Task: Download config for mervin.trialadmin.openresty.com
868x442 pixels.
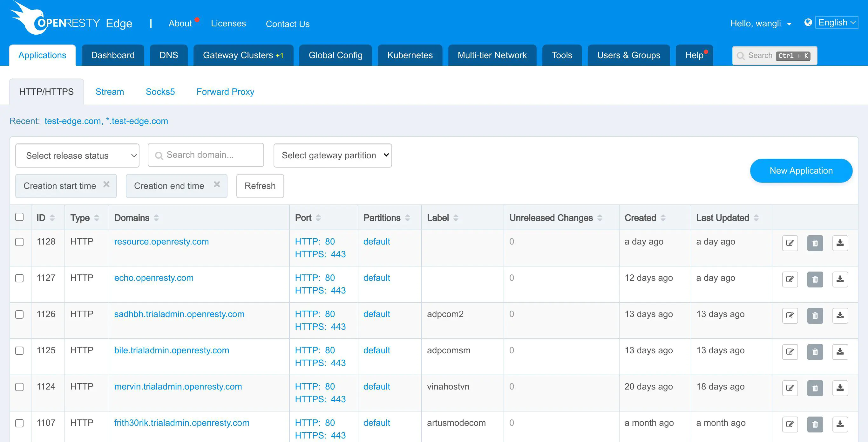Action: [840, 388]
